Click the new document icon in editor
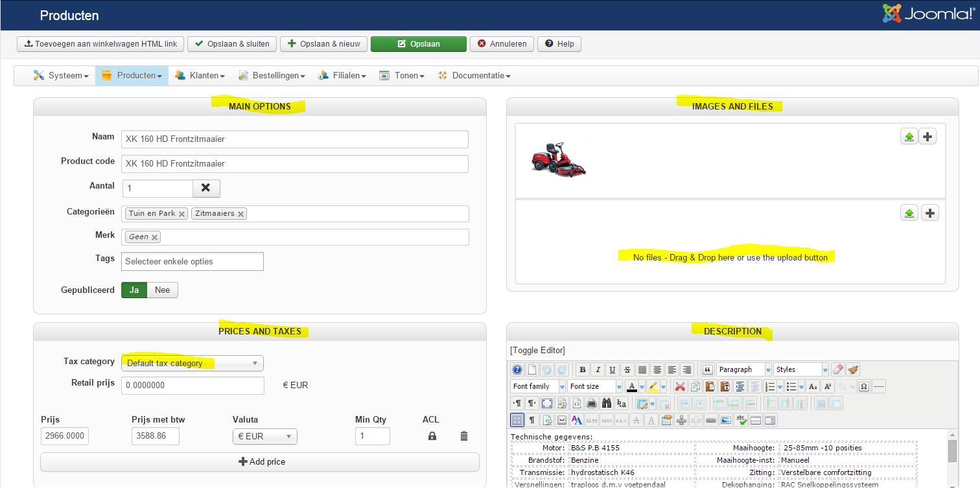Image resolution: width=980 pixels, height=488 pixels. (x=532, y=369)
